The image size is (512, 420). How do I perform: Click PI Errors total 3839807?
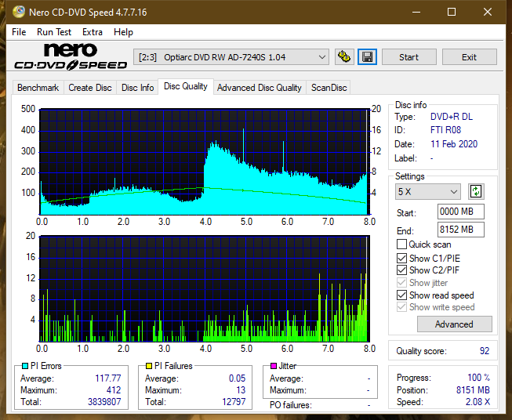pos(104,402)
